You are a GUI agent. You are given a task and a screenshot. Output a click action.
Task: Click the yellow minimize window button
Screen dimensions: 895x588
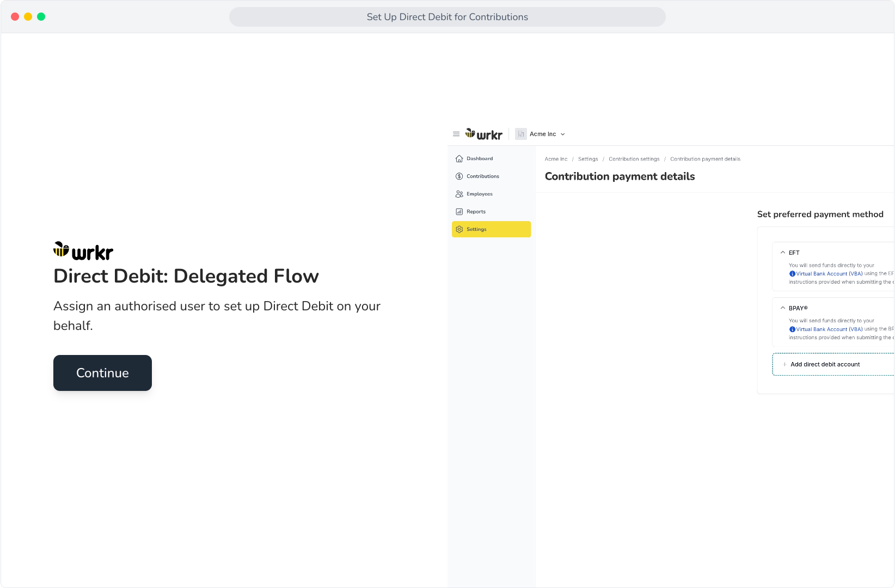click(28, 17)
